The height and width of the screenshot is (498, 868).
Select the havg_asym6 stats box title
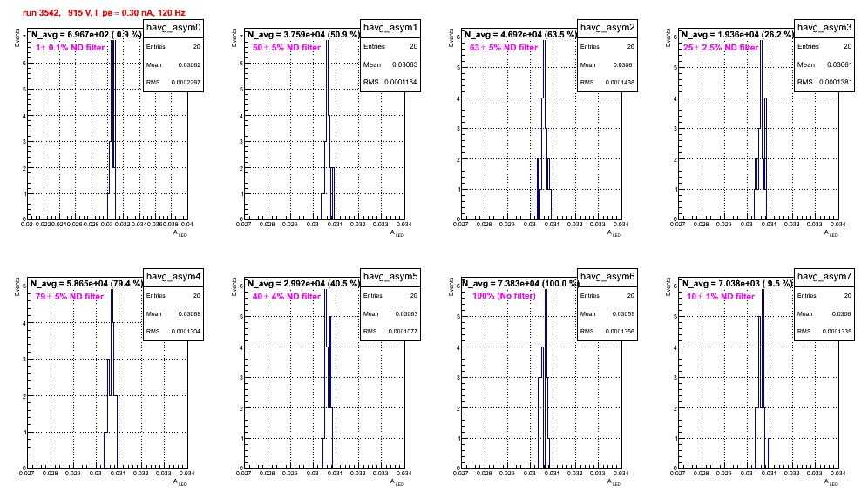(607, 276)
